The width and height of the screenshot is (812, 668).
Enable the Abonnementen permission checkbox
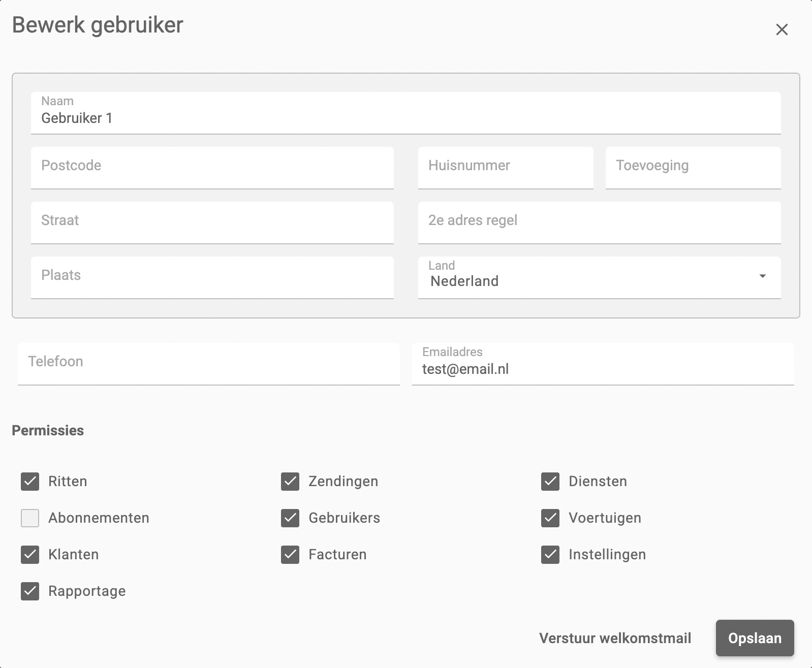tap(30, 518)
